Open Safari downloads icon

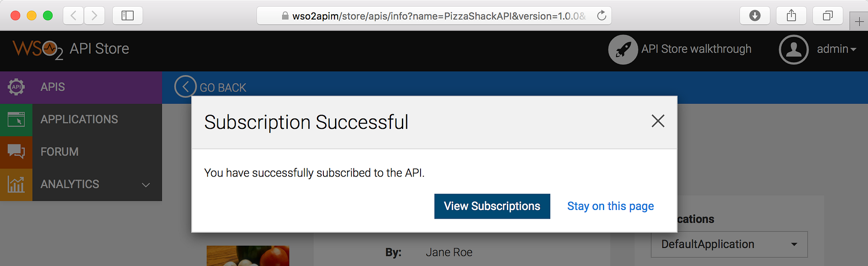[x=755, y=16]
